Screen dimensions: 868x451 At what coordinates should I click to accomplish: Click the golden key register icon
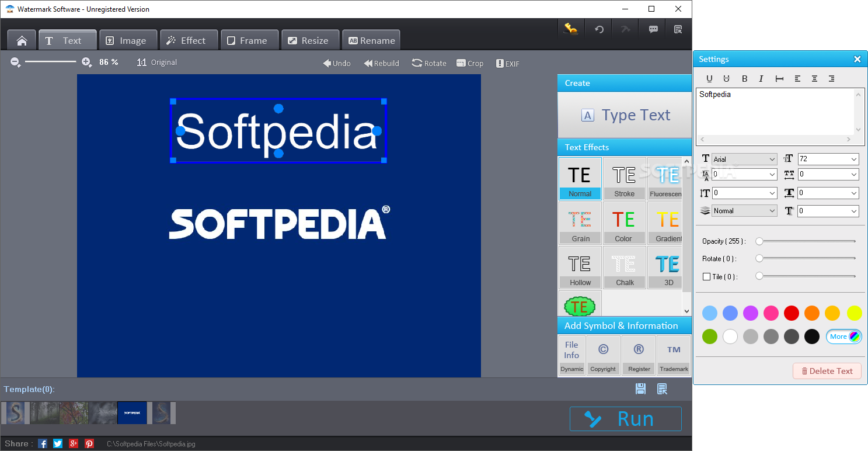(571, 29)
